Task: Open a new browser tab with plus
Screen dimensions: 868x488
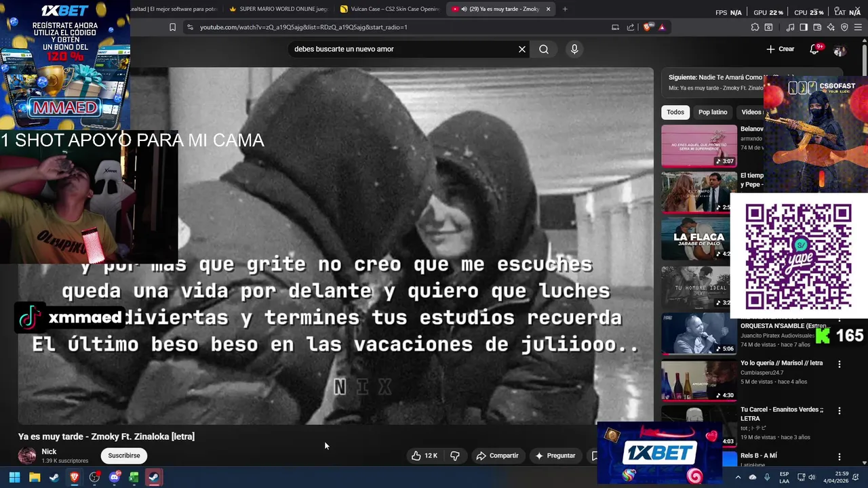Action: 565,9
